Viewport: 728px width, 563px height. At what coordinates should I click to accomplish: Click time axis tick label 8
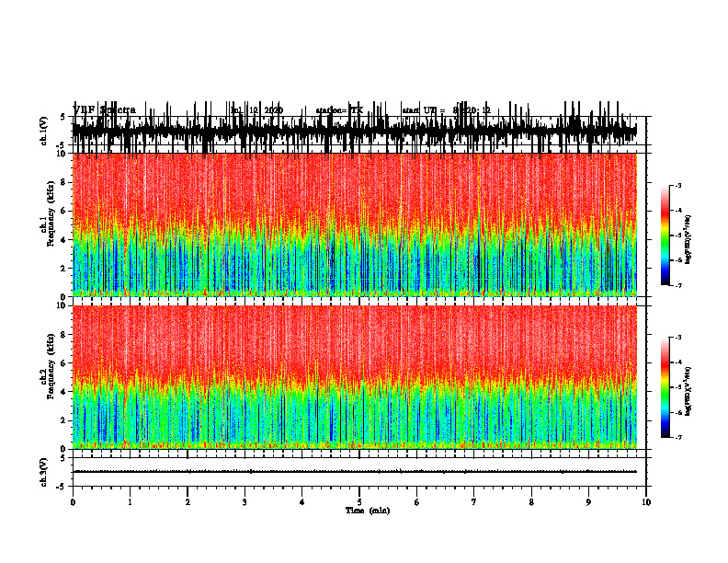[531, 502]
